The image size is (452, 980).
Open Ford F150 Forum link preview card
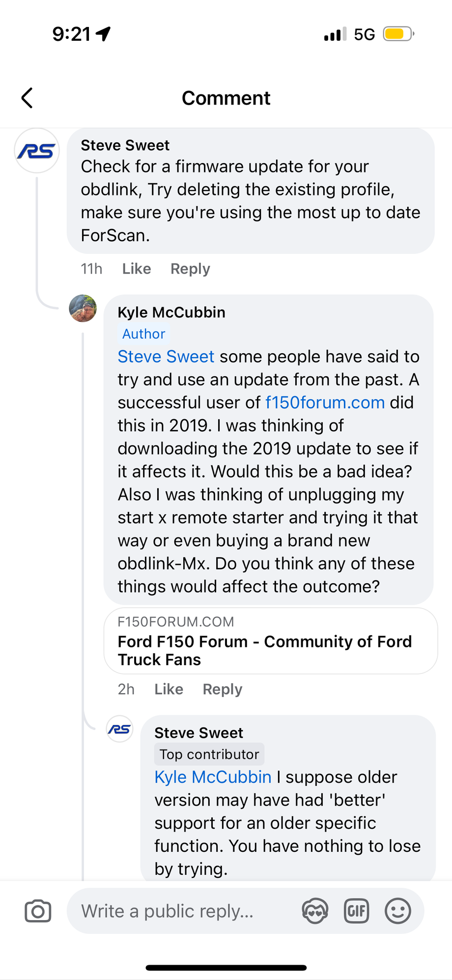click(x=270, y=641)
